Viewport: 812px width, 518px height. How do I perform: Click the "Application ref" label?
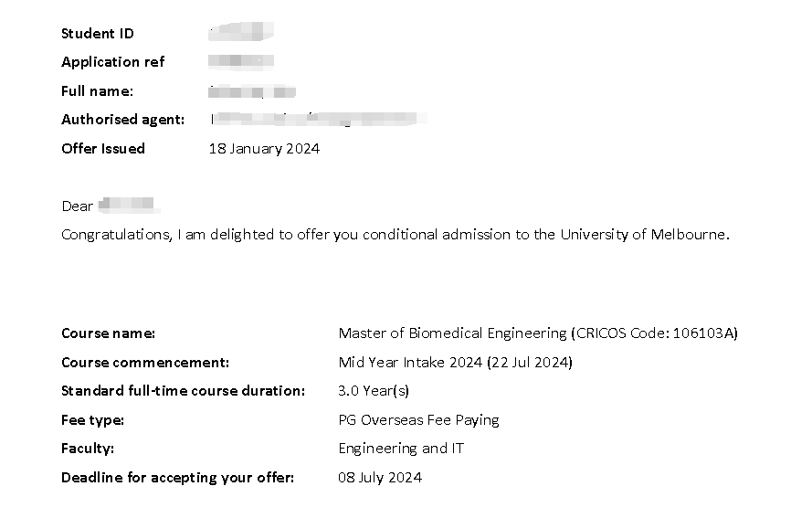[113, 62]
